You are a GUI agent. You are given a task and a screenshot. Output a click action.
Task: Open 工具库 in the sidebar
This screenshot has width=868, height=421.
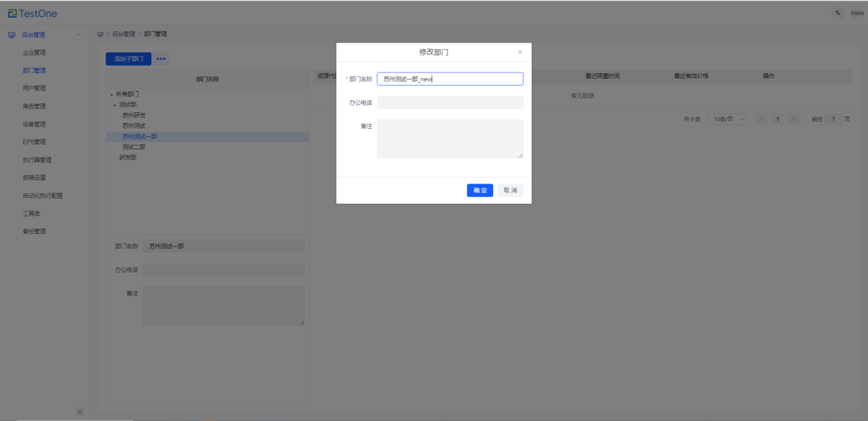pos(32,214)
